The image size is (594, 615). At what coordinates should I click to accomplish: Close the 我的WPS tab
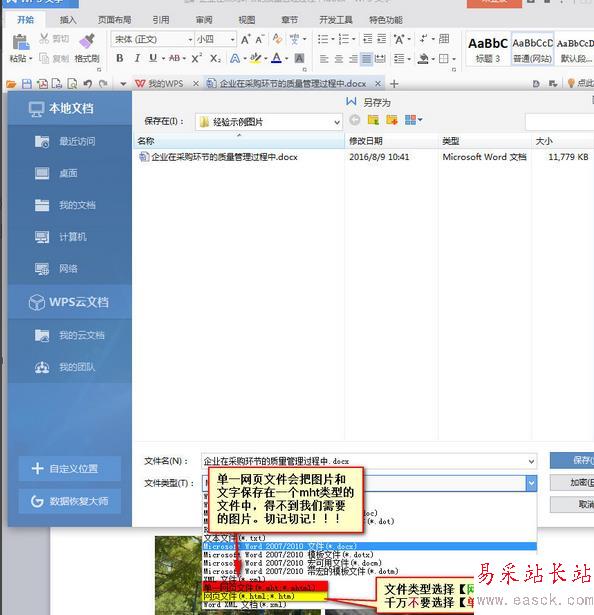coord(196,84)
